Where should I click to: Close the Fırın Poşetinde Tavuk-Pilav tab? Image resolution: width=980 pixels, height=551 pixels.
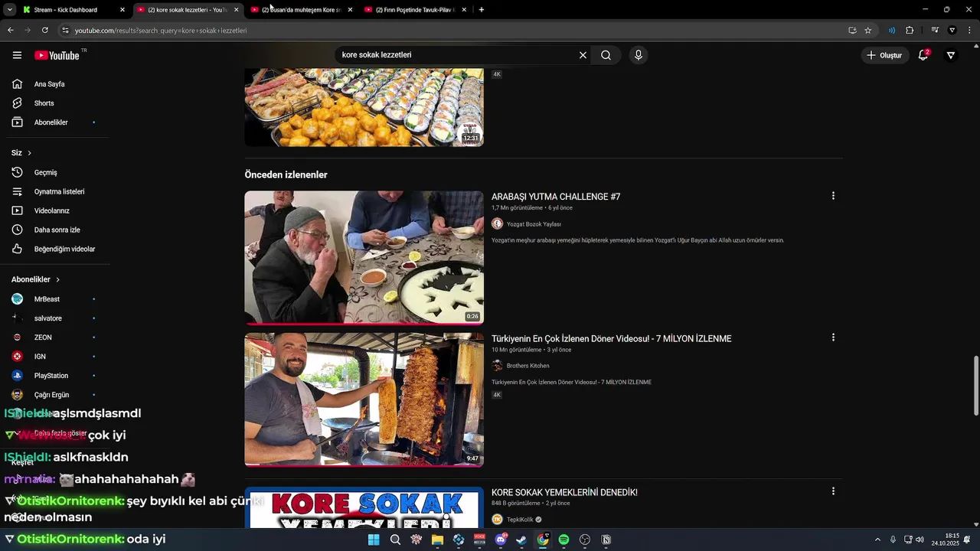click(x=464, y=10)
